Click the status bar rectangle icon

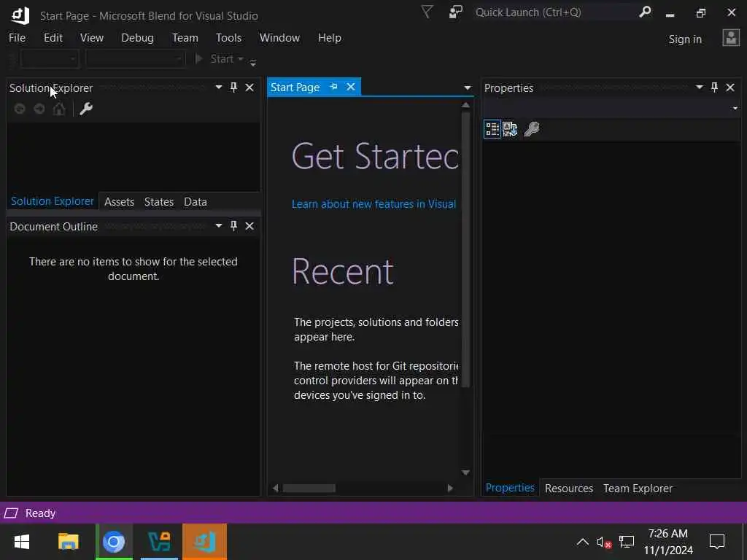click(x=11, y=513)
